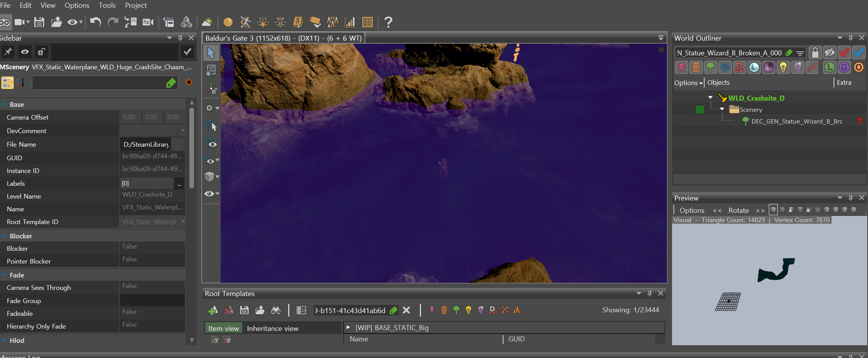Toggle the World Outliner lock button
Screen dimensions: 868x358
815,53
